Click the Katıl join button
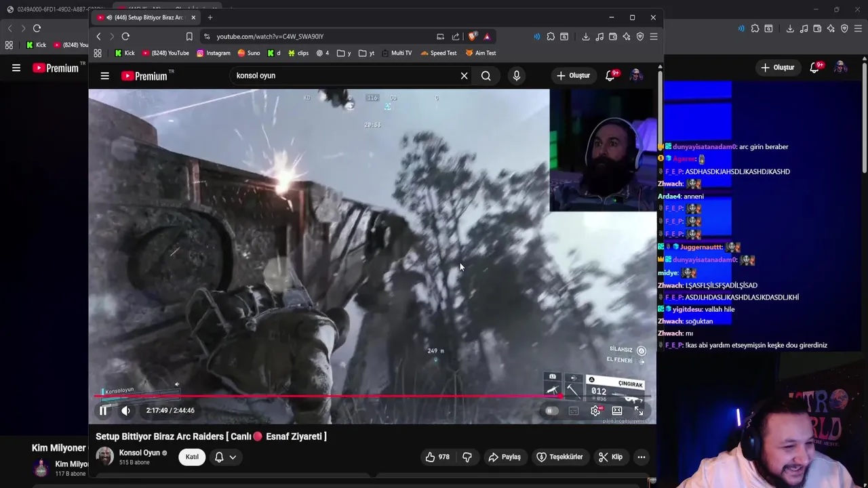Image resolution: width=868 pixels, height=488 pixels. [x=192, y=457]
